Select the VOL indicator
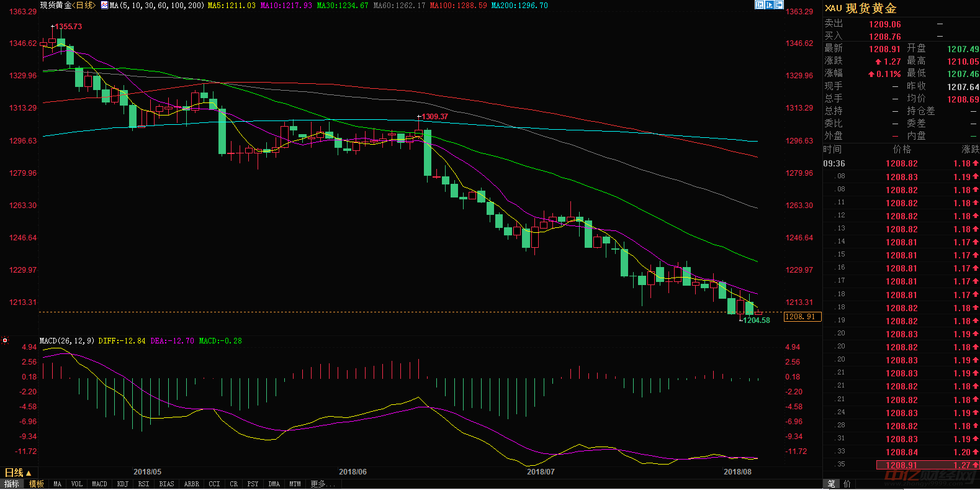Image resolution: width=980 pixels, height=490 pixels. 76,484
